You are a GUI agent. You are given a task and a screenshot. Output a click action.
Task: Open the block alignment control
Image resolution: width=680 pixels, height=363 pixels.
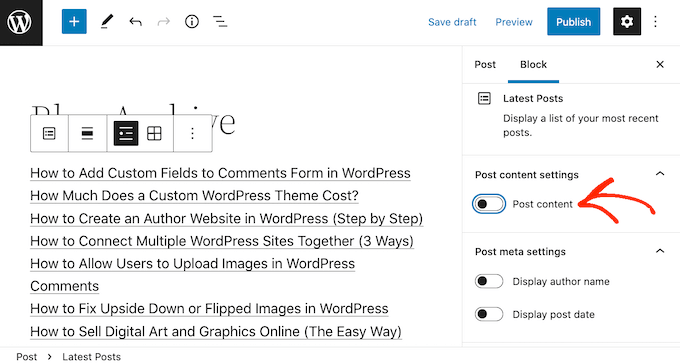click(x=87, y=134)
